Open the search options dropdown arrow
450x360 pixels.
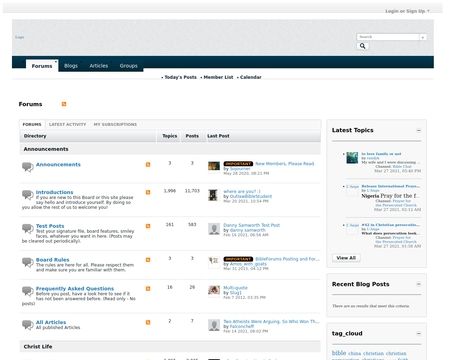coord(423,37)
